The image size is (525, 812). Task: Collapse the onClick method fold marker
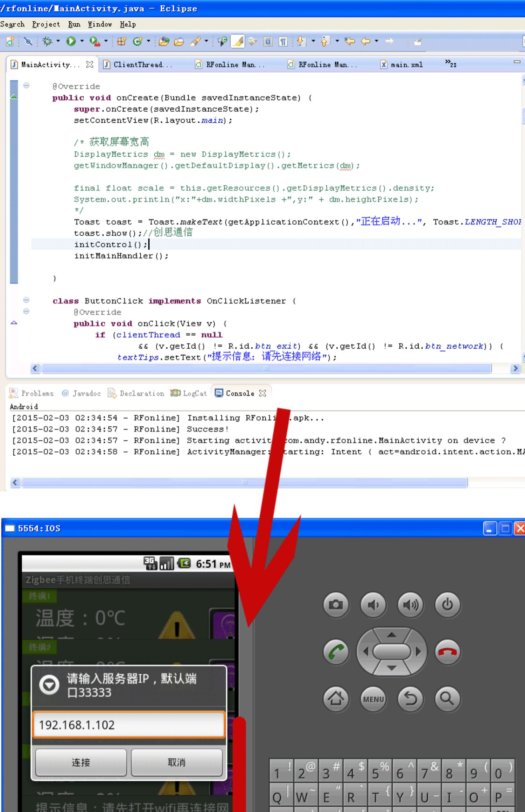click(x=26, y=311)
